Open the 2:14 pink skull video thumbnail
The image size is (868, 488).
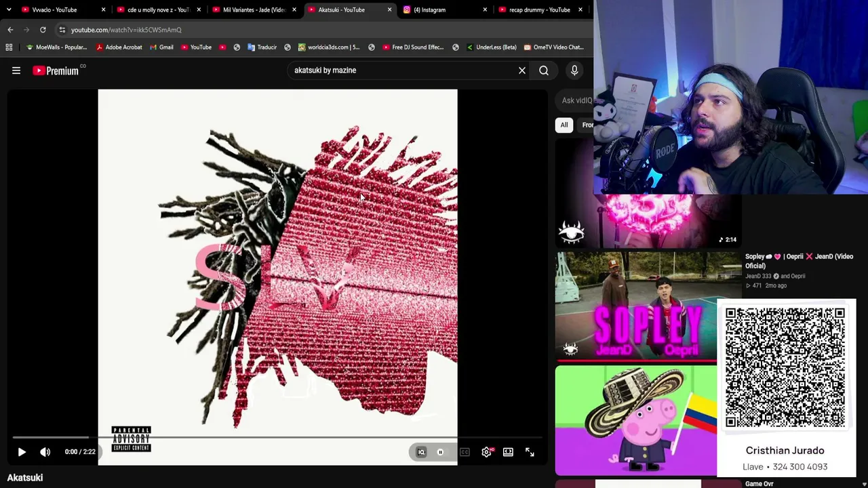[x=648, y=221]
